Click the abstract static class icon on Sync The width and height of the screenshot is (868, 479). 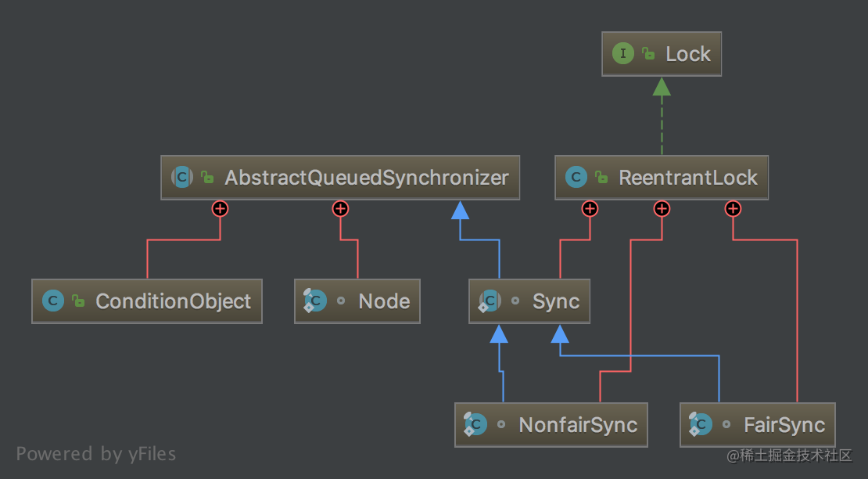point(490,301)
